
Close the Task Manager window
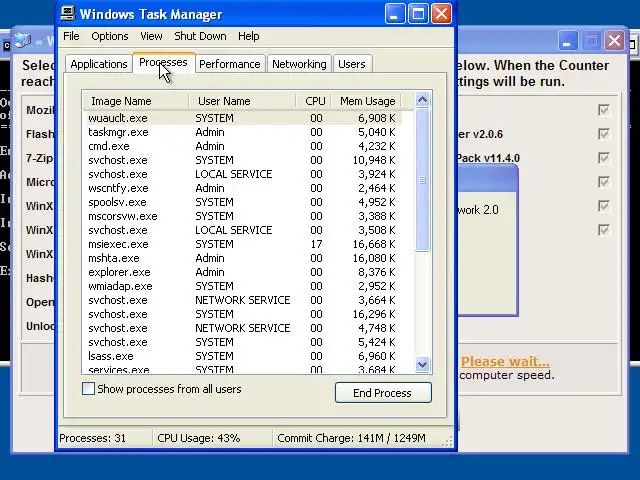(x=441, y=14)
